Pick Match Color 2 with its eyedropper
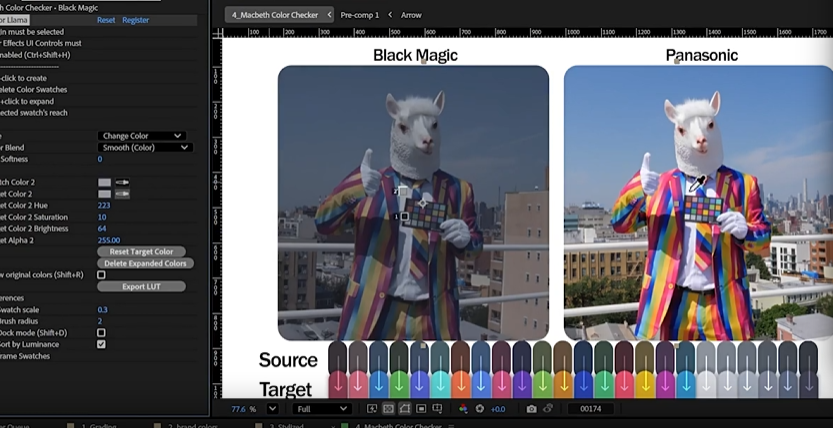The image size is (833, 428). pyautogui.click(x=123, y=182)
